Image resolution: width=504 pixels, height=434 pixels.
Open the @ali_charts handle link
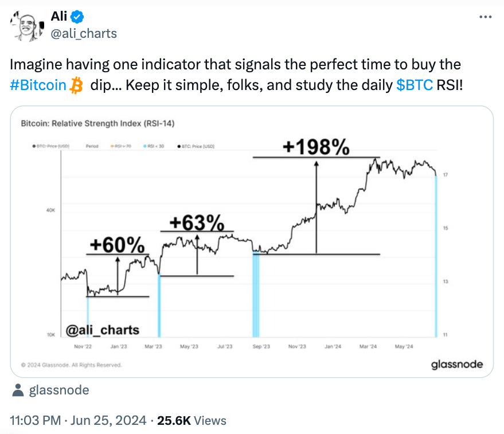pos(84,33)
